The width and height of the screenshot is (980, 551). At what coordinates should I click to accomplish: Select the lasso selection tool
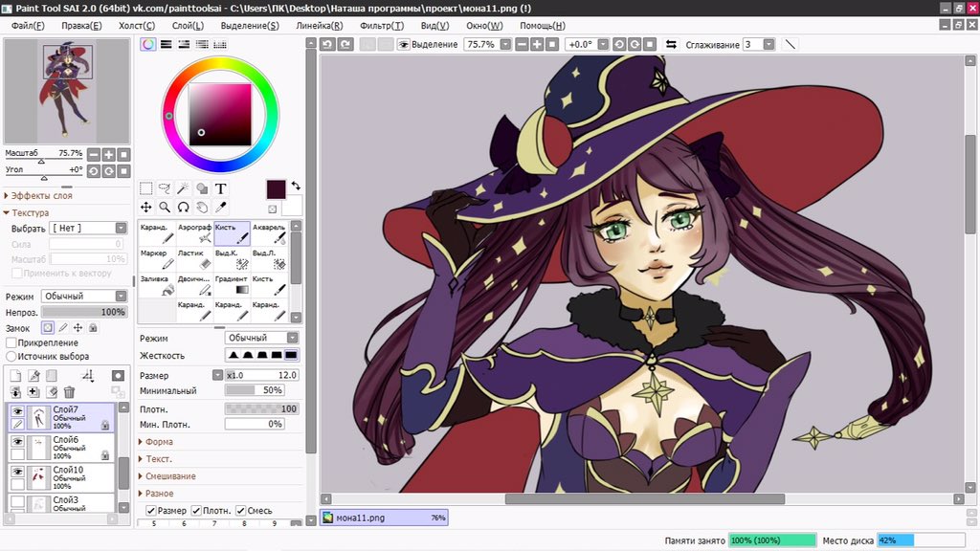(165, 188)
